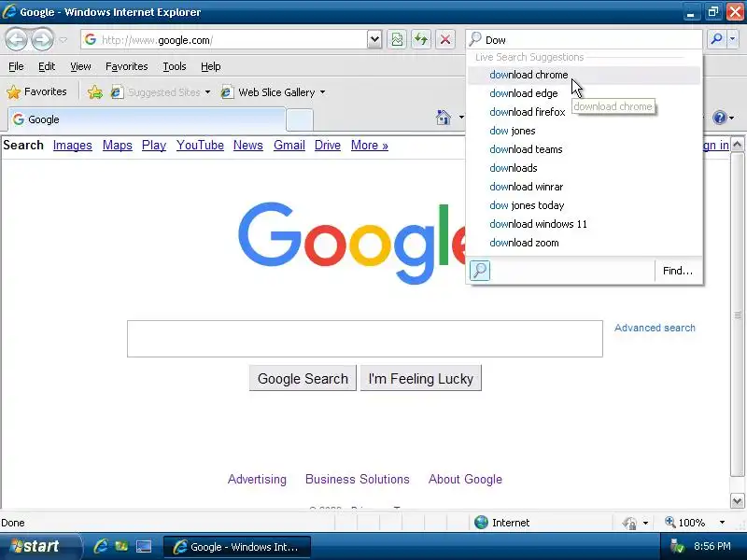Select the Google browser tab
747x560 pixels.
pyautogui.click(x=147, y=119)
